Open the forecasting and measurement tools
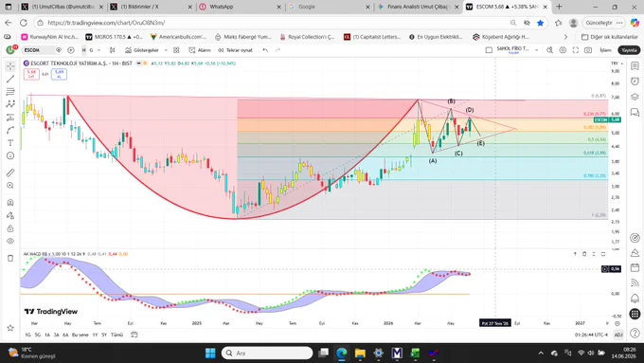Screen dimensions: 644x363 (x=10, y=118)
